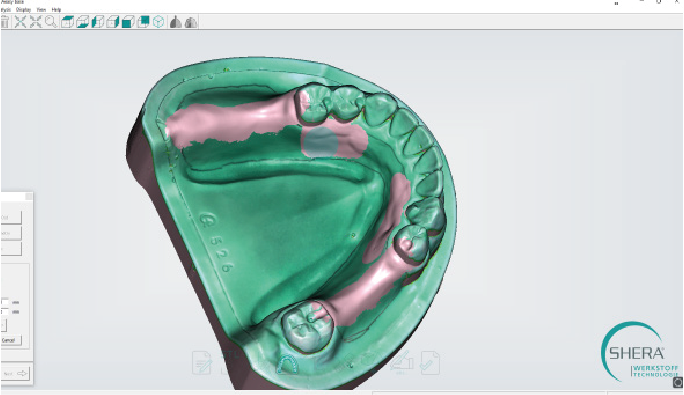Switch to front view cube icon
Screen dimensions: 684x395
(128, 22)
